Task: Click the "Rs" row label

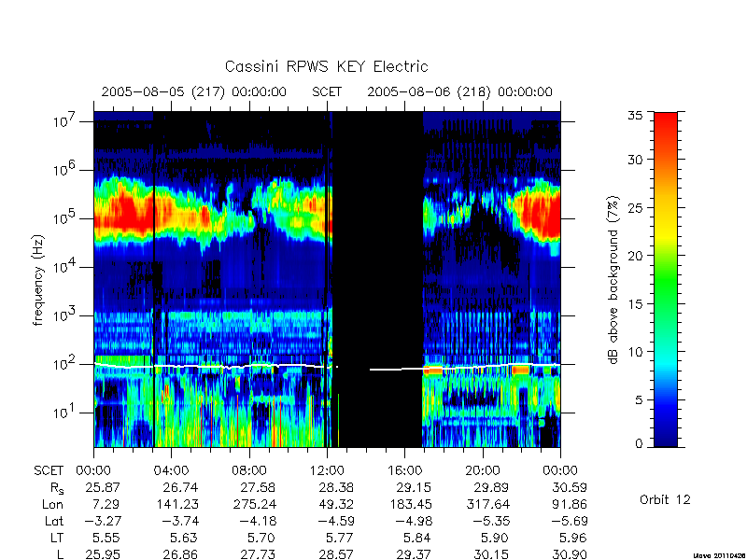Action: pyautogui.click(x=57, y=488)
